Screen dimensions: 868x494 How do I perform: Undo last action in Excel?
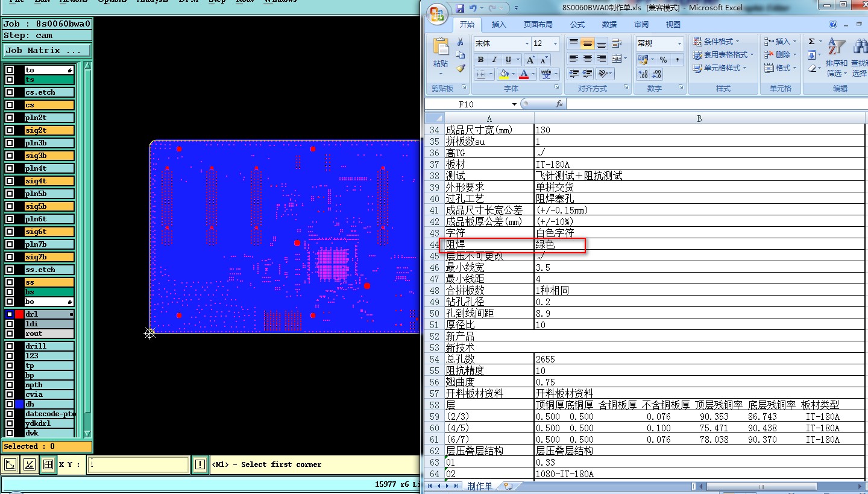click(x=473, y=8)
